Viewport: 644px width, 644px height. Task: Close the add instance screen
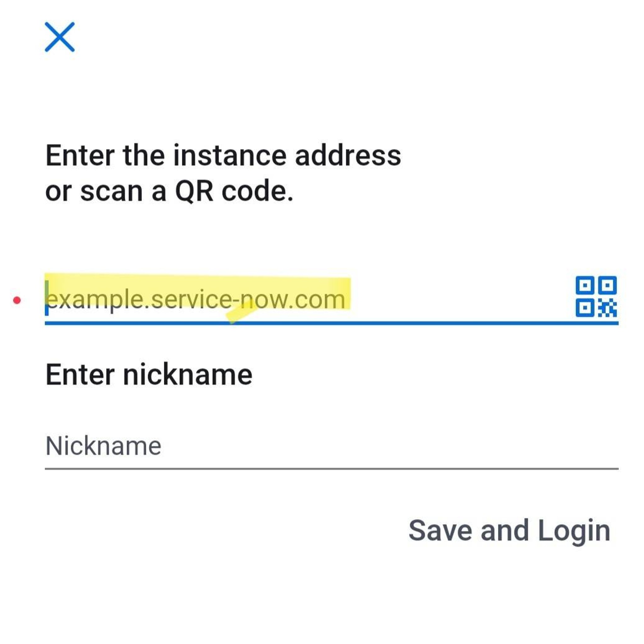(60, 37)
